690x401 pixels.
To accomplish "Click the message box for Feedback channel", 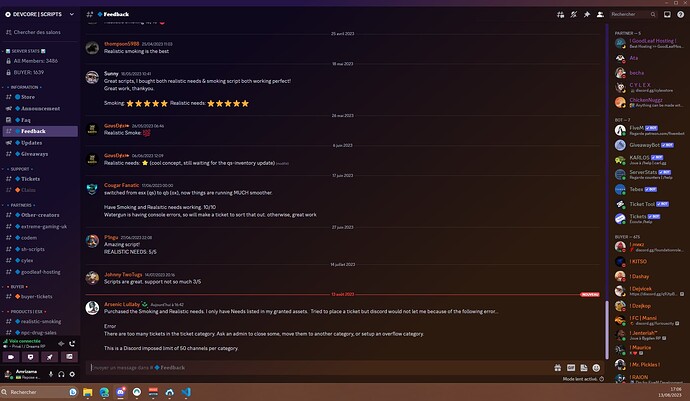I will pyautogui.click(x=319, y=368).
